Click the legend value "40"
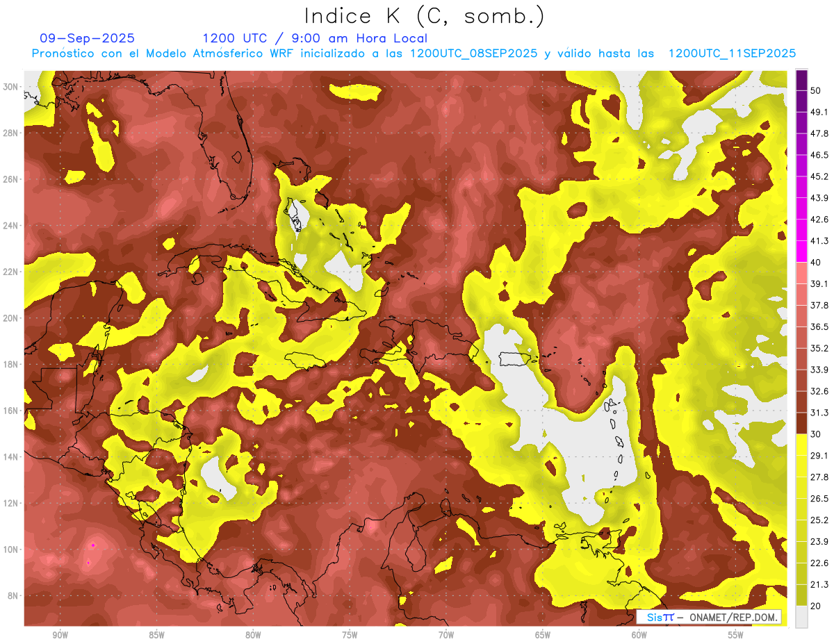This screenshot has height=644, width=834. click(x=817, y=263)
